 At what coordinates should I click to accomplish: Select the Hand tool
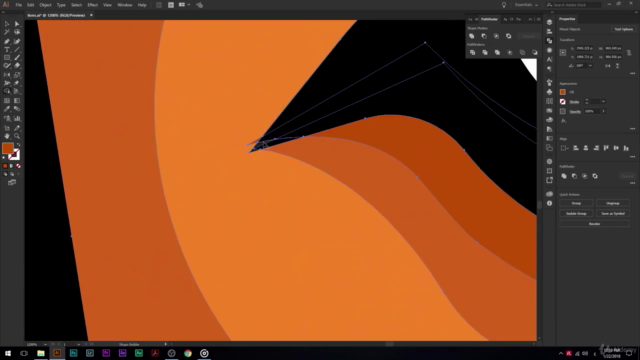7,136
